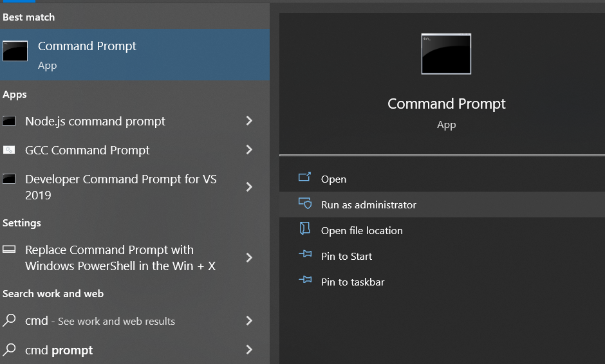Click the large Command Prompt preview thumbnail

[x=446, y=54]
